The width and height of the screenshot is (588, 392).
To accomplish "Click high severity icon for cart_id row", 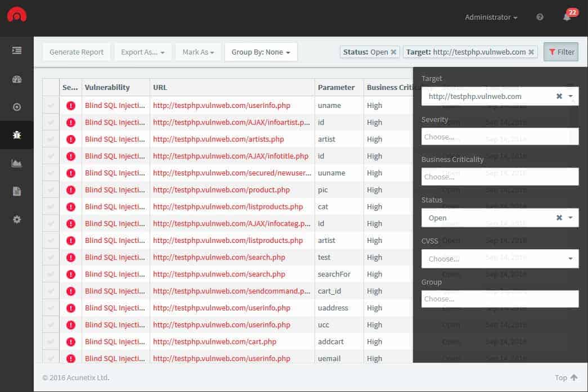I will [x=70, y=291].
